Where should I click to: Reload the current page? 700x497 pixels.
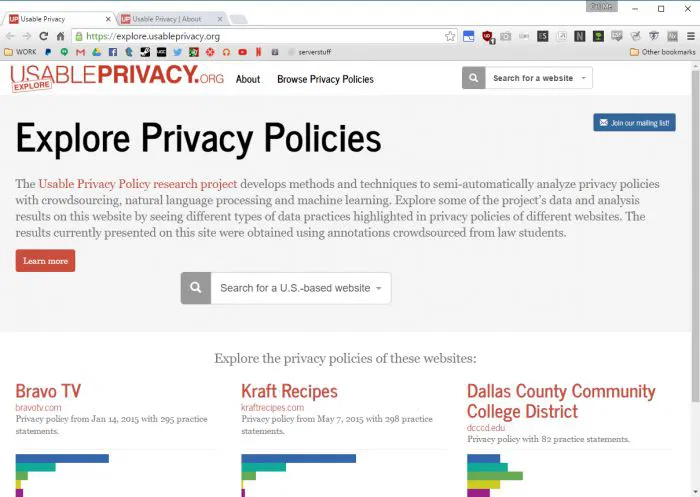point(43,36)
